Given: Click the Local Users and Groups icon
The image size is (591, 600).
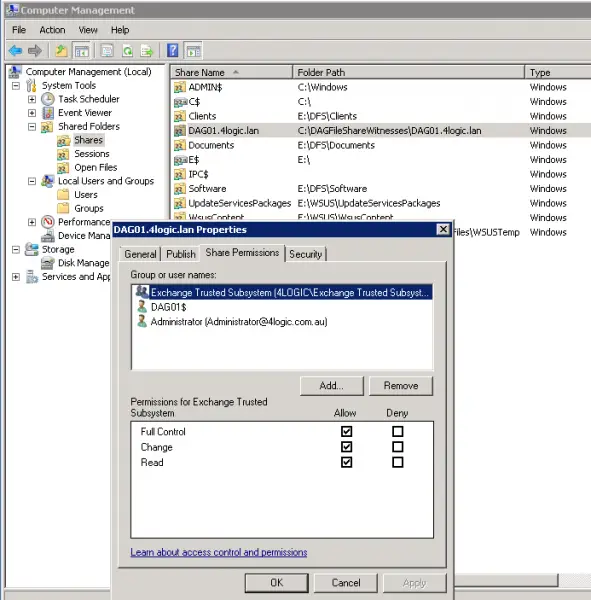Looking at the screenshot, I should click(x=48, y=181).
